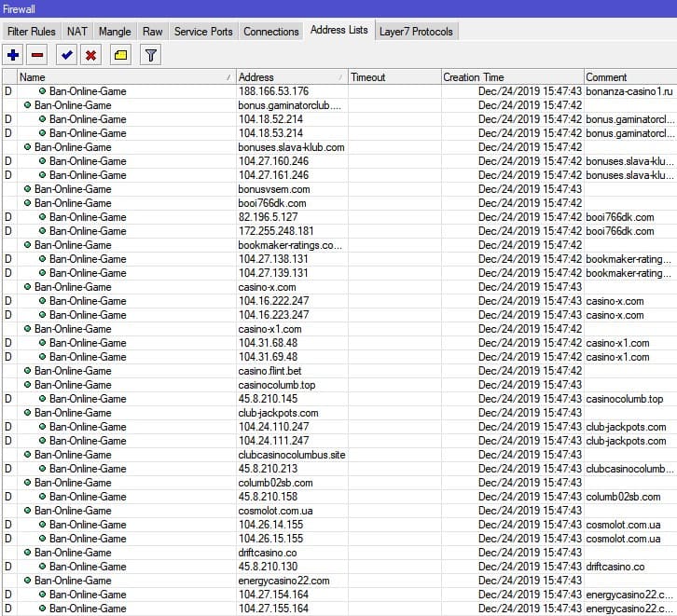This screenshot has width=677, height=616.
Task: Click address 104.31.68.48
Action: 269,343
